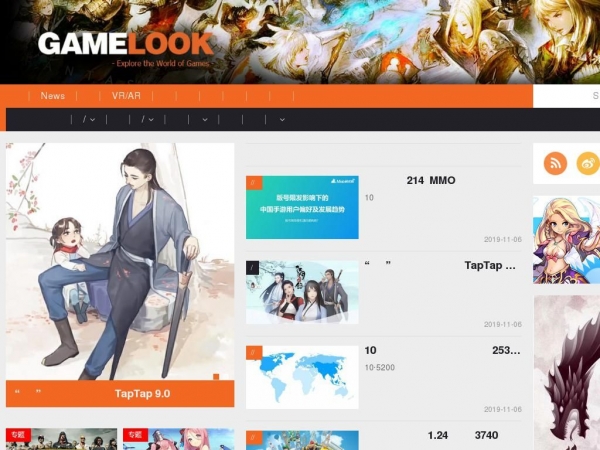This screenshot has width=600, height=450.
Task: Open the yellow Weibo icon
Action: point(588,163)
